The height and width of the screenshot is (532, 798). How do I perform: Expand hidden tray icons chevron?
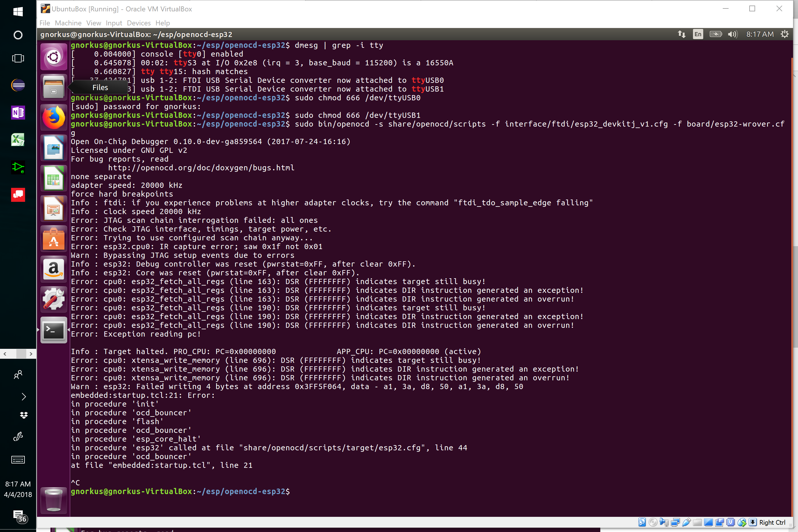23,397
